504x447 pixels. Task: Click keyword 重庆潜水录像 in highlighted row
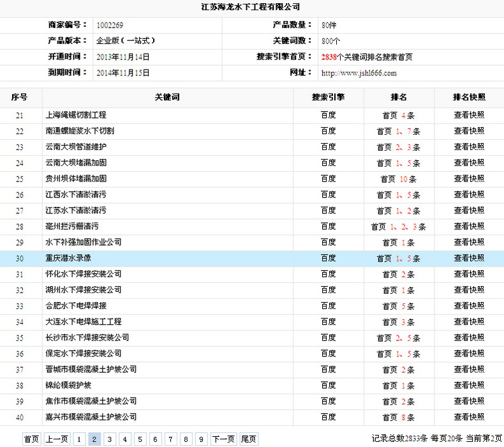[68, 258]
